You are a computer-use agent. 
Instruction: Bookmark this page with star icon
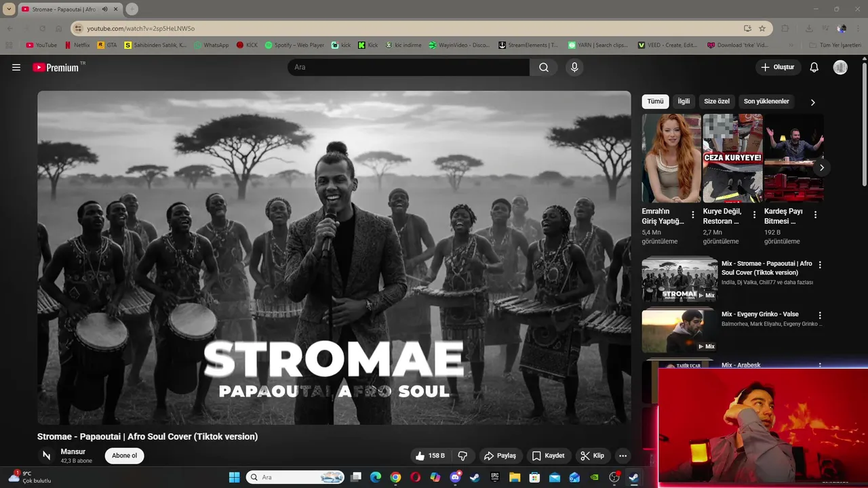(x=762, y=28)
